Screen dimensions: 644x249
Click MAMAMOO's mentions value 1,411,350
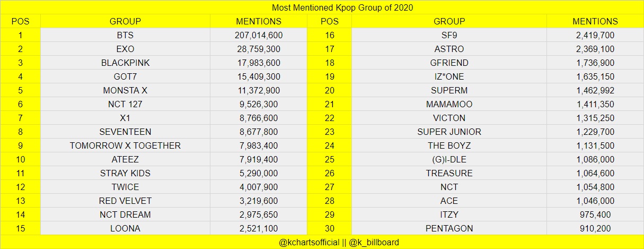[x=595, y=104]
